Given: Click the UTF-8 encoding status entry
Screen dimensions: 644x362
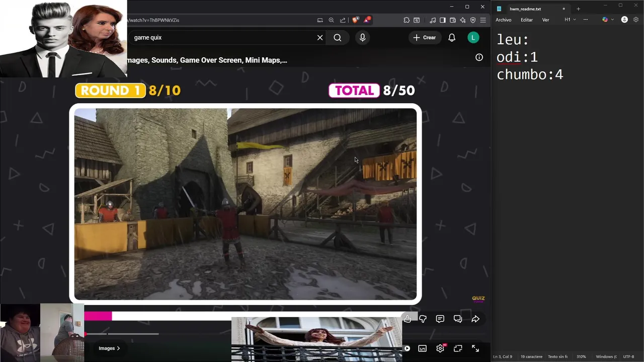Looking at the screenshot, I should click(x=628, y=356).
